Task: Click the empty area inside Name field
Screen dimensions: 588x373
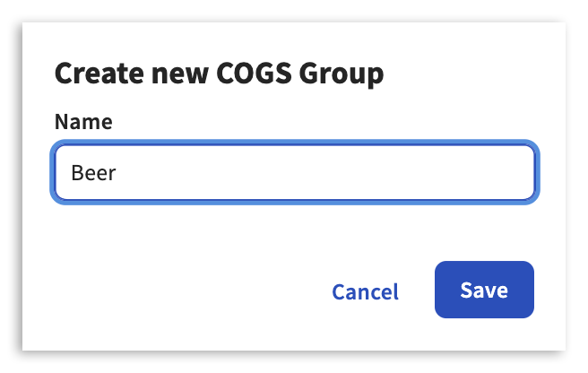Action: pos(341,172)
